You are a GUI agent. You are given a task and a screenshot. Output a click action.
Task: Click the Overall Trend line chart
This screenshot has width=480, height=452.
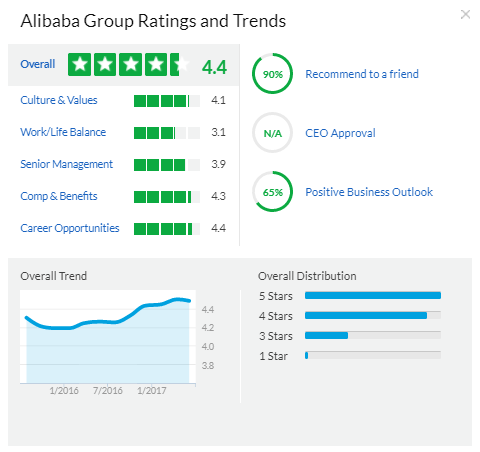(x=108, y=337)
